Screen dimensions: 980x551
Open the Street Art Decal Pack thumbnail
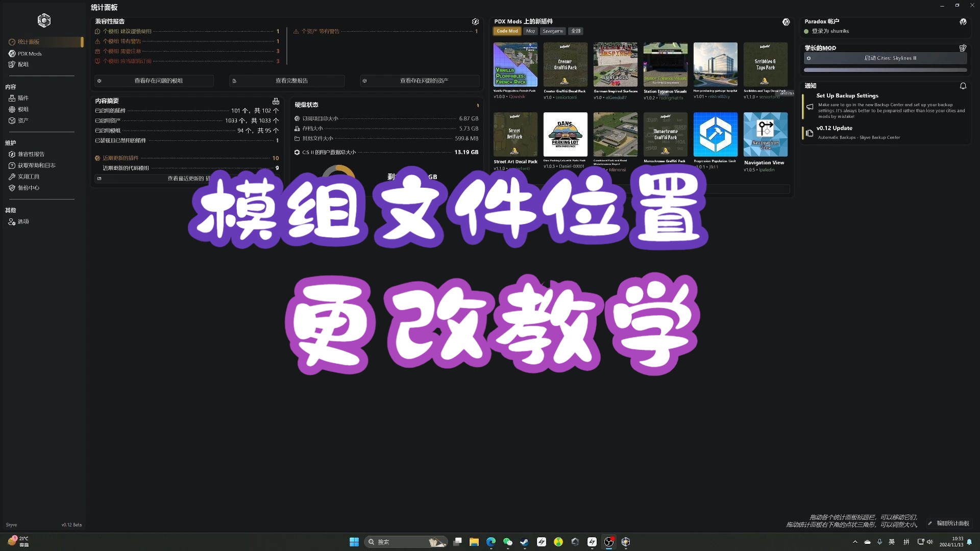515,134
